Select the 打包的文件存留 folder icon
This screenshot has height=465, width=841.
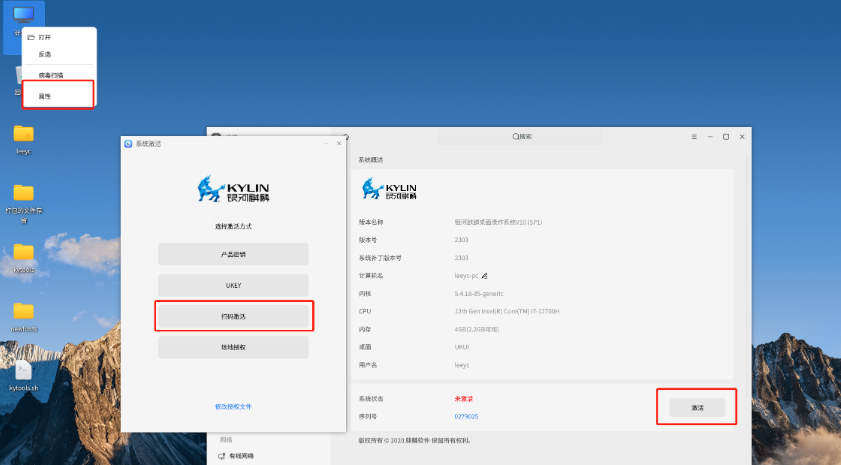tap(24, 193)
